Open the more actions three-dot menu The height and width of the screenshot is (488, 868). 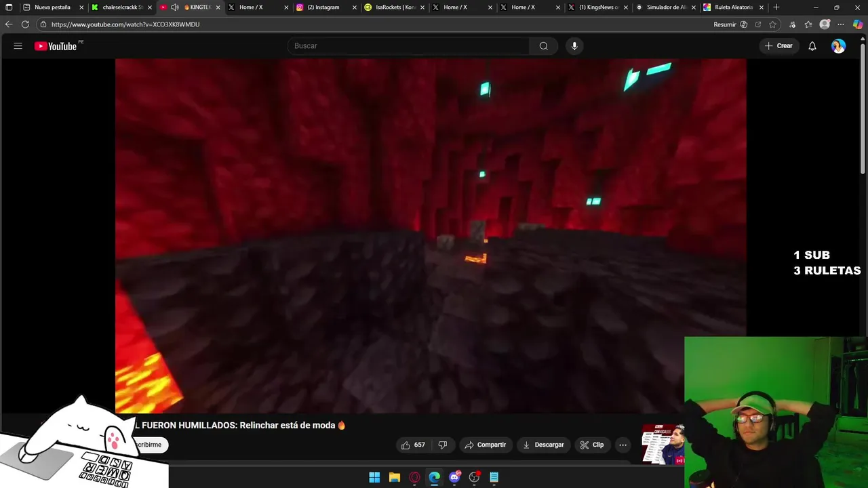click(x=623, y=445)
